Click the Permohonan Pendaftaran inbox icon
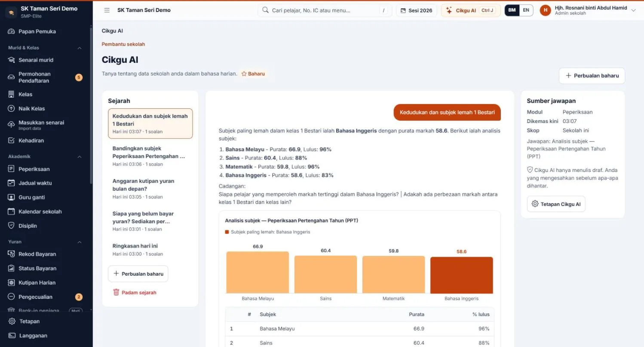 coord(12,77)
